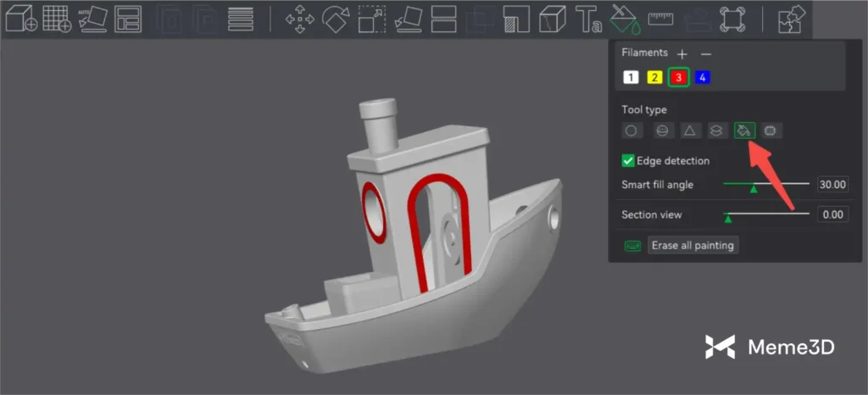Image resolution: width=868 pixels, height=395 pixels.
Task: Click the Add Model cube icon
Action: [20, 19]
